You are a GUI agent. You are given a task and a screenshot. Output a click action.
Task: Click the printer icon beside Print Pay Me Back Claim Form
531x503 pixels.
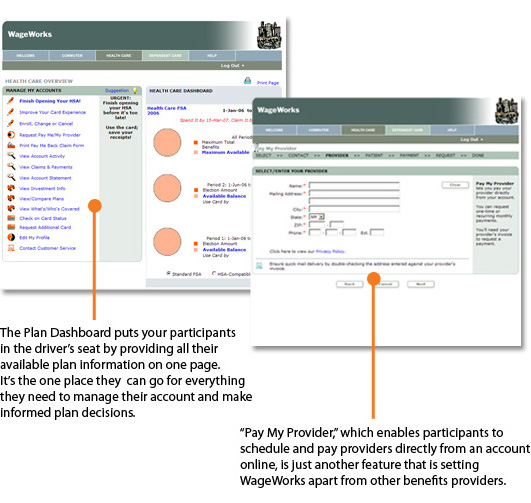(11, 145)
